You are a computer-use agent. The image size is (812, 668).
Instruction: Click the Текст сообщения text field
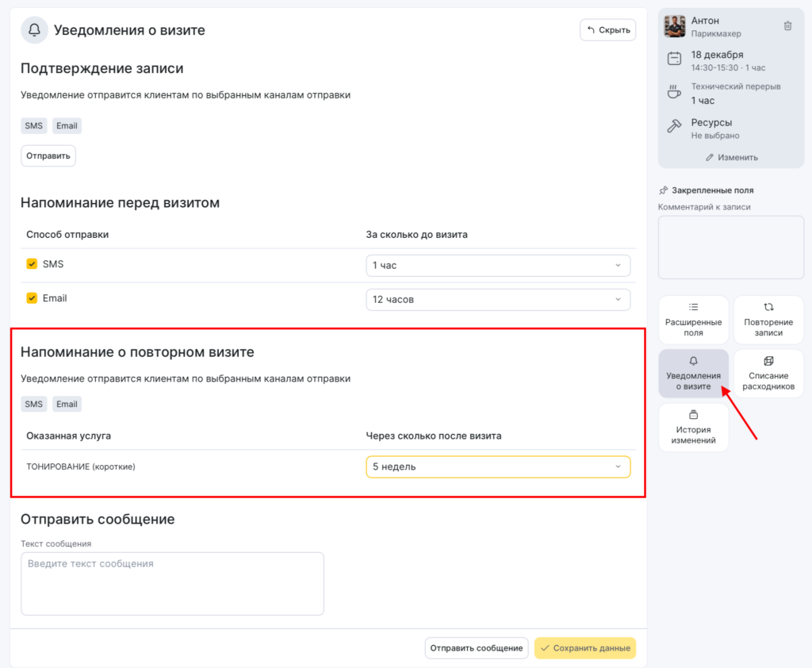coord(172,583)
